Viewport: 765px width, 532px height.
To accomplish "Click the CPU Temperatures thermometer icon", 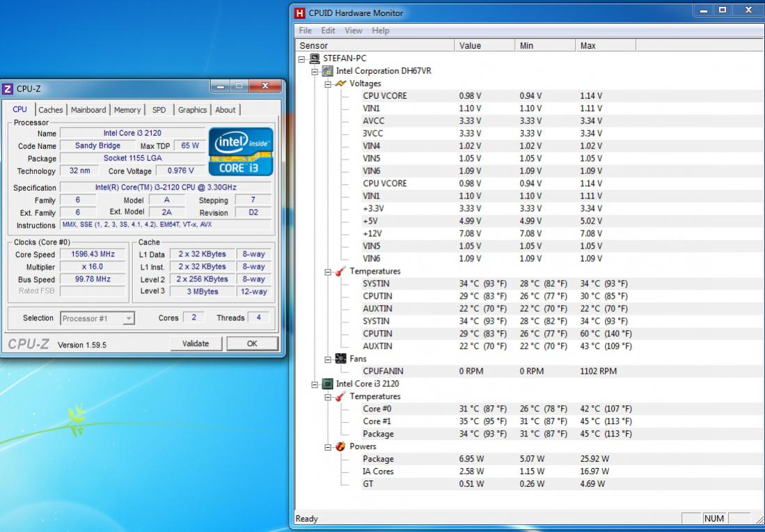I will 340,397.
